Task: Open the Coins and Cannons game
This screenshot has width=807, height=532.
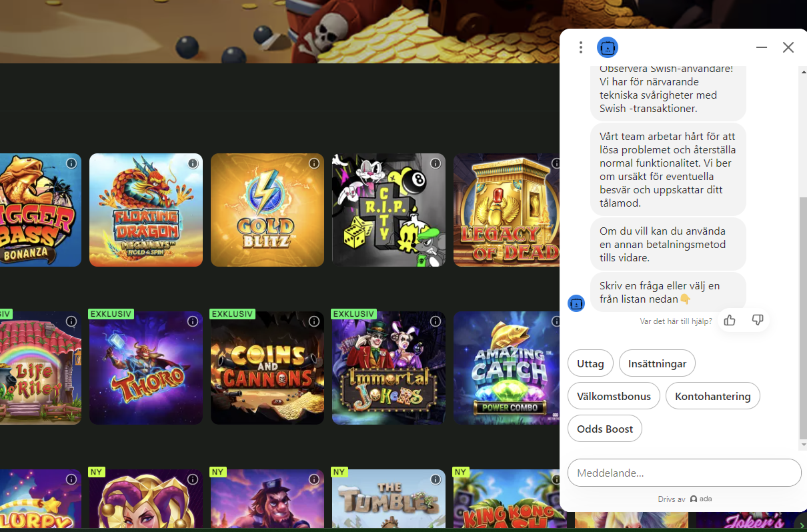Action: tap(267, 368)
